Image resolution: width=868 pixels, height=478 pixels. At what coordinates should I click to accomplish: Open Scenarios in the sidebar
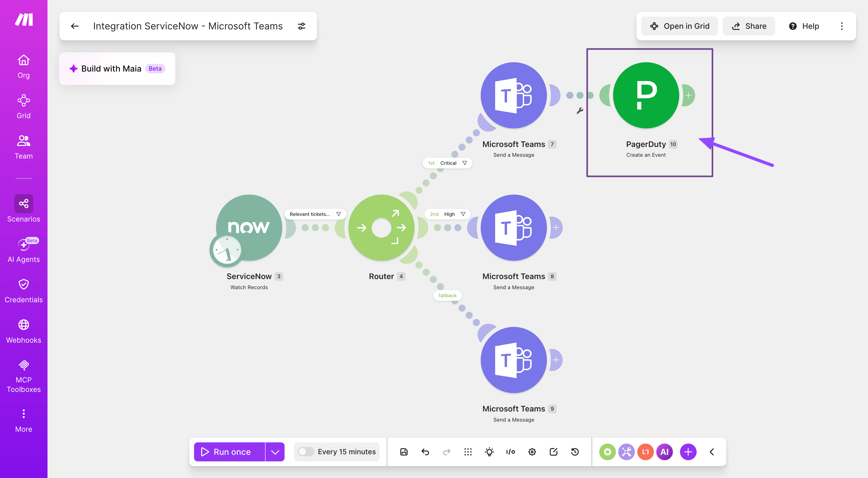(23, 209)
